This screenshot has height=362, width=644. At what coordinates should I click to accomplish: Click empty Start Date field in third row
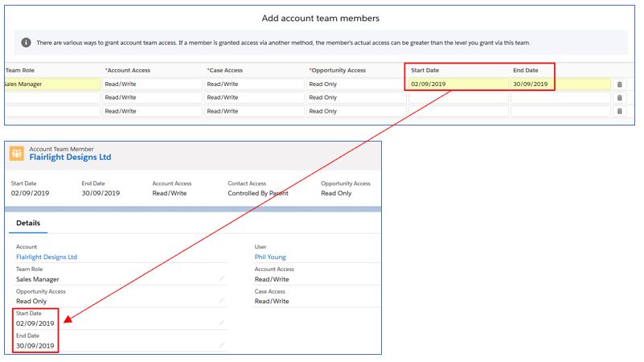[x=458, y=111]
